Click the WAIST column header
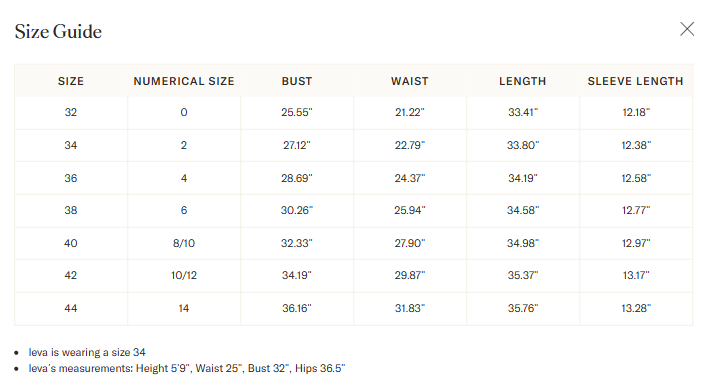 coord(410,81)
